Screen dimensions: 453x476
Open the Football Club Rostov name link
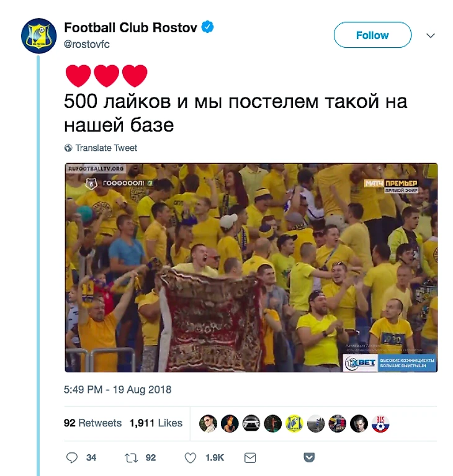click(130, 28)
